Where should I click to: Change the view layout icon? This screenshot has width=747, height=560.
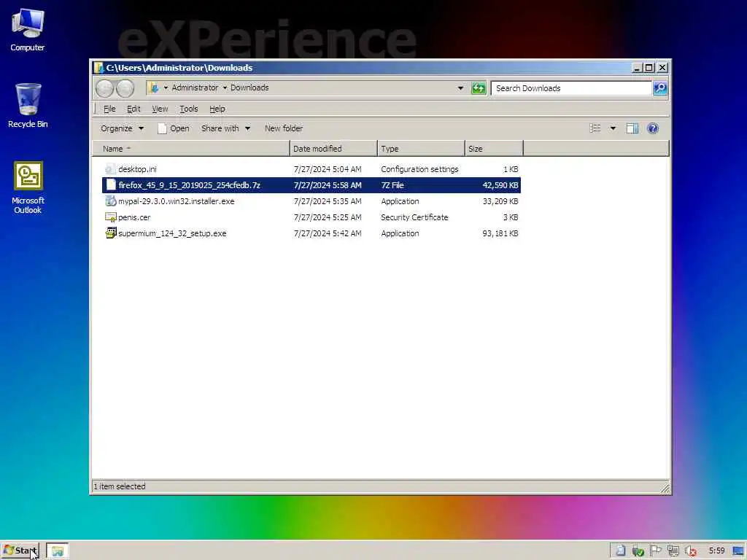click(x=595, y=128)
